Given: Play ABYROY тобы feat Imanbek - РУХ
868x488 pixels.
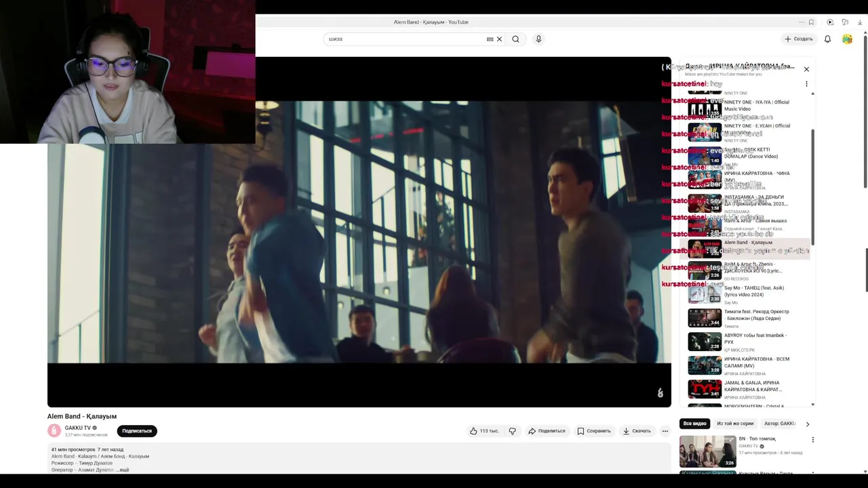Looking at the screenshot, I should point(745,342).
